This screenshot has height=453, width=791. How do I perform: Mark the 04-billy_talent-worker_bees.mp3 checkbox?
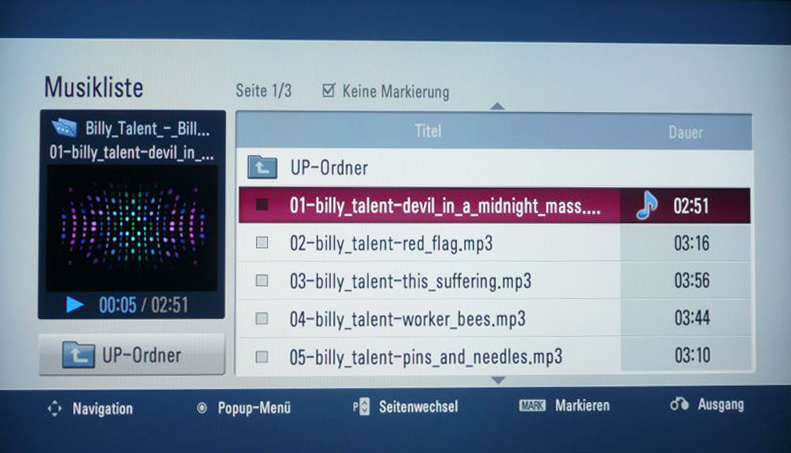(262, 318)
